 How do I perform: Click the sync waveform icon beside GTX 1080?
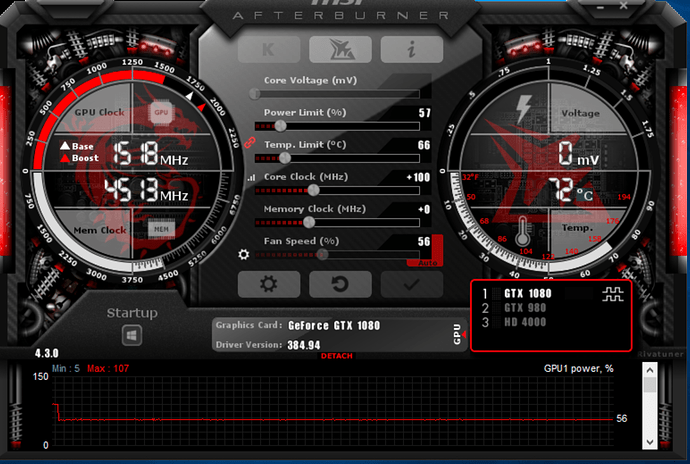[613, 294]
